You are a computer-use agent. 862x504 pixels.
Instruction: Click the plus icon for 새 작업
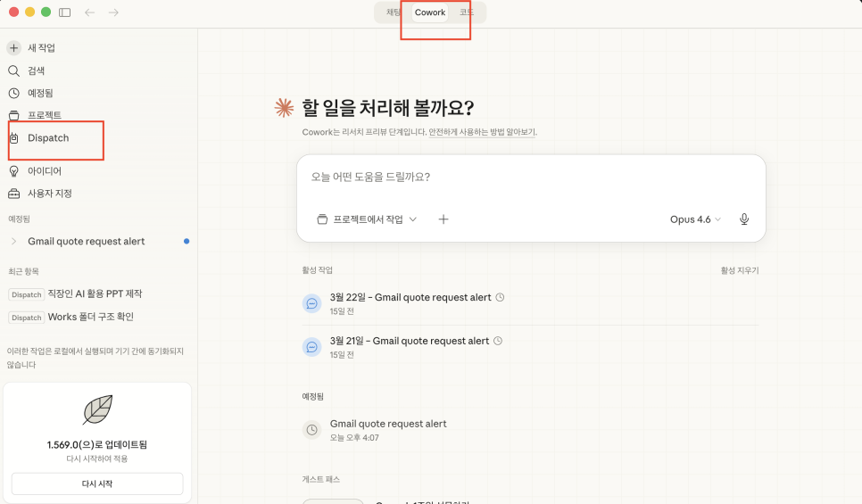click(x=13, y=48)
